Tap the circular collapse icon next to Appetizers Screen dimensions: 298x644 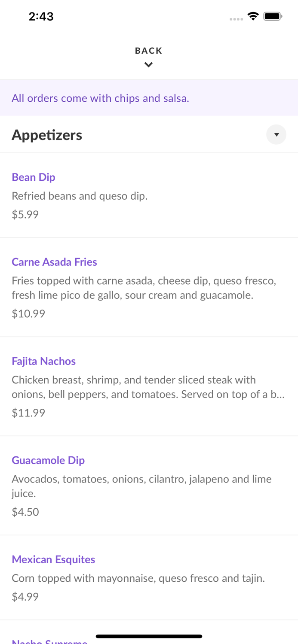tap(276, 134)
